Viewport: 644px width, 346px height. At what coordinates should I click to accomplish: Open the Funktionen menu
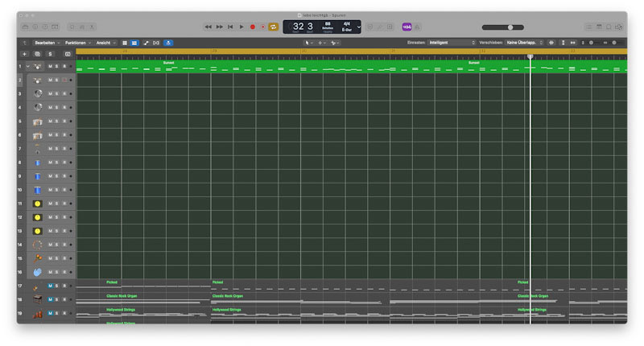77,43
